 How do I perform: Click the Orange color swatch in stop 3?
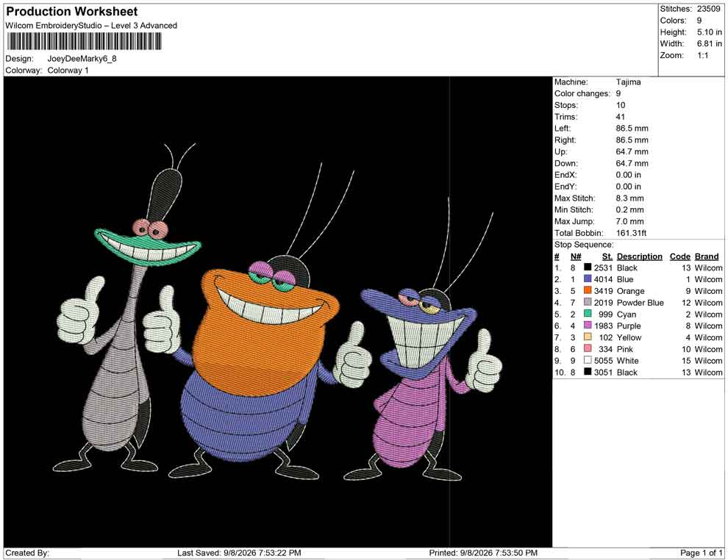[588, 290]
